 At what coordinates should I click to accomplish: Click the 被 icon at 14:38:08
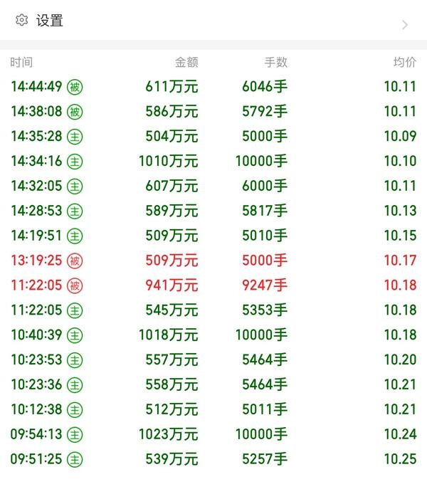(75, 112)
